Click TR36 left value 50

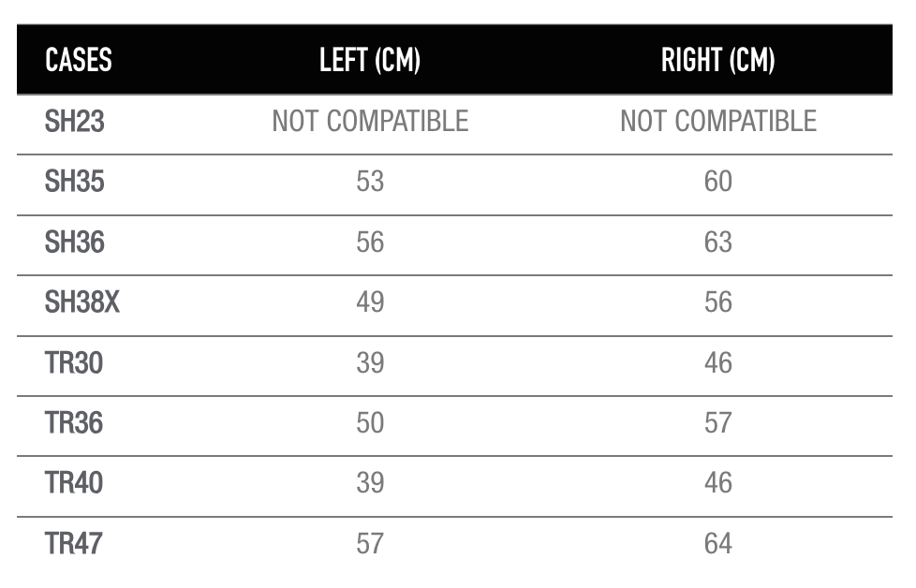[370, 423]
